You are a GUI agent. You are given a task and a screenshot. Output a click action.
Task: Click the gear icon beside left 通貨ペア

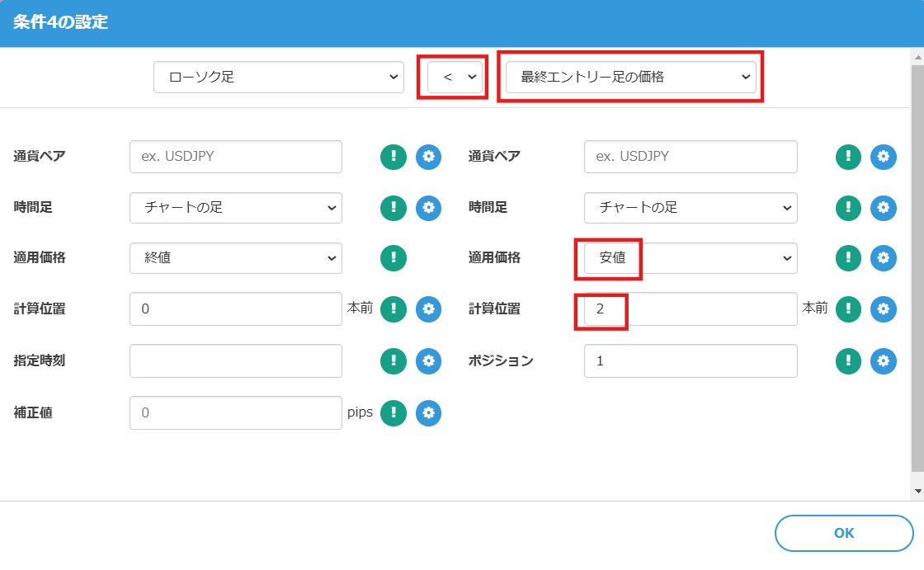click(x=428, y=157)
